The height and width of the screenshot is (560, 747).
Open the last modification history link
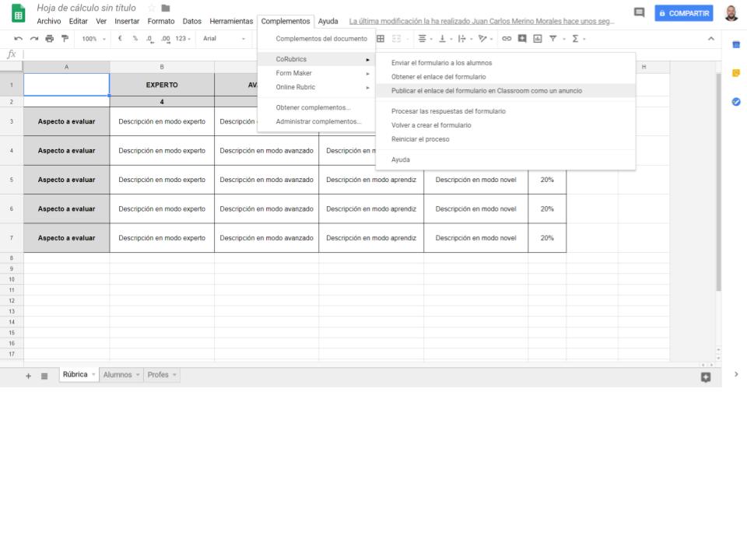pos(482,22)
